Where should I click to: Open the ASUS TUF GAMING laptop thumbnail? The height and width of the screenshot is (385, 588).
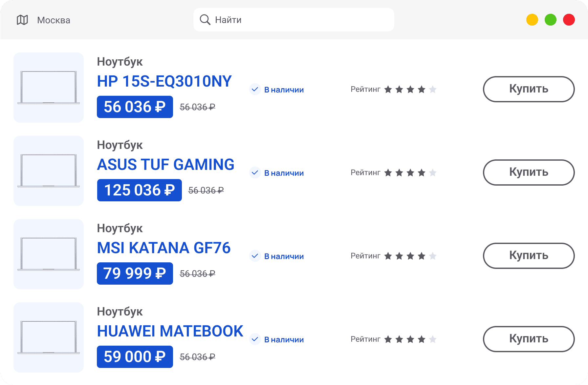coord(49,171)
